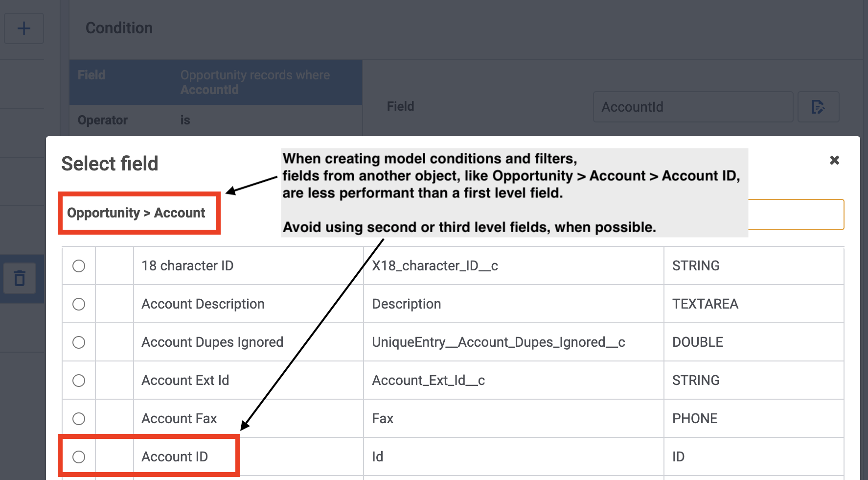Viewport: 868px width, 480px height.
Task: Click the Account Description label
Action: point(203,304)
